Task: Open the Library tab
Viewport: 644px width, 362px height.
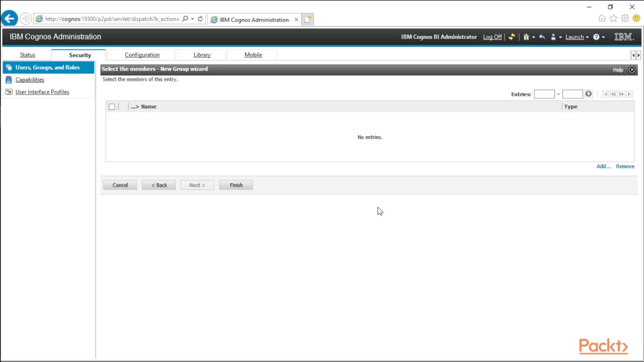Action: [202, 55]
